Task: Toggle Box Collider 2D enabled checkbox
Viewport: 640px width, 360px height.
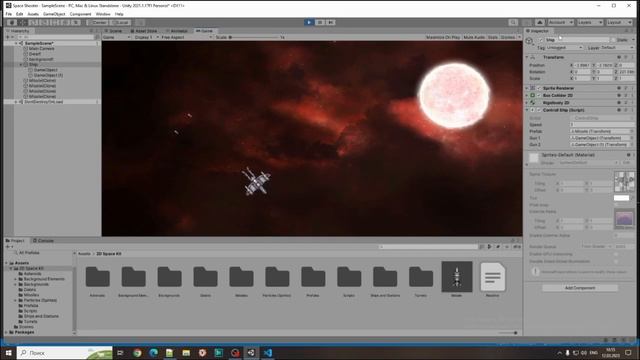Action: pyautogui.click(x=539, y=96)
